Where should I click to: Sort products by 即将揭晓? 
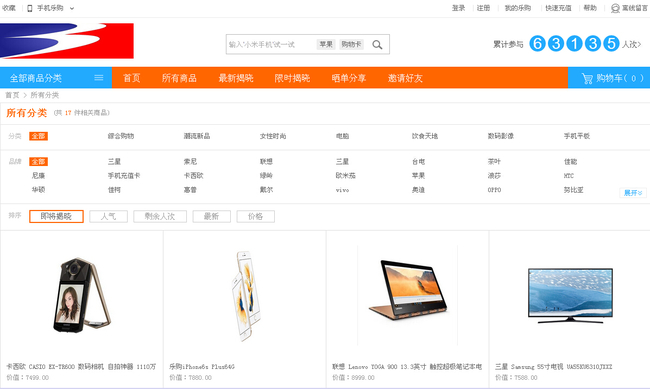point(56,216)
